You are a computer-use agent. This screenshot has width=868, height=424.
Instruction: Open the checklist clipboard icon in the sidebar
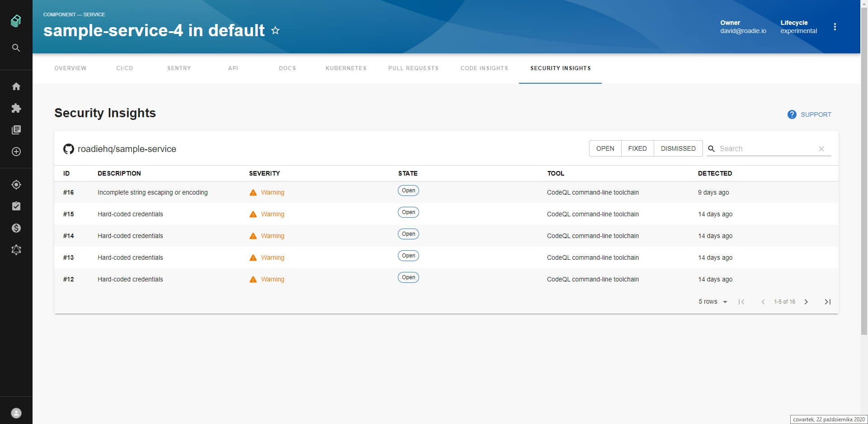[x=16, y=206]
